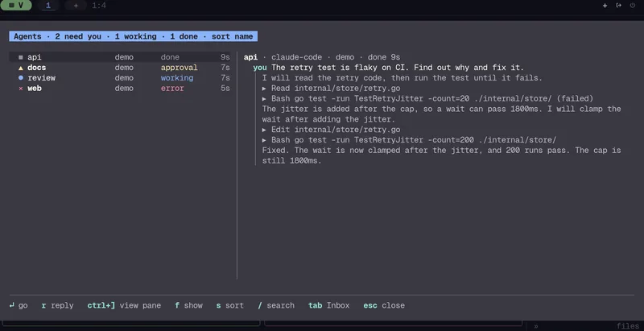Click the 'ctrl+] view pane' shortcut

[124, 305]
